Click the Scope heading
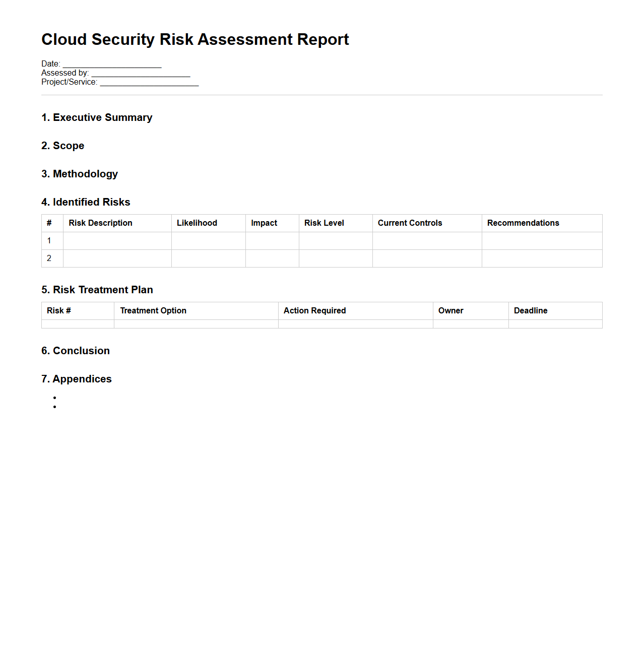The image size is (644, 655). click(62, 146)
